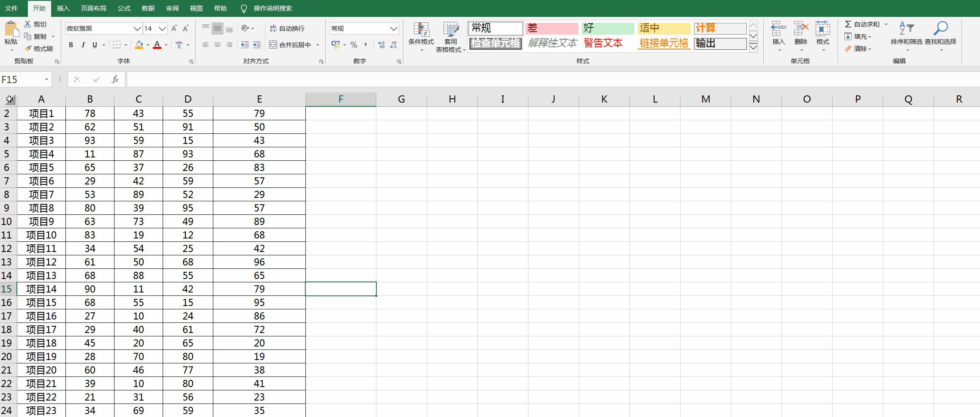The height and width of the screenshot is (417, 980).
Task: Open the 数据 ribbon tab
Action: pyautogui.click(x=148, y=8)
